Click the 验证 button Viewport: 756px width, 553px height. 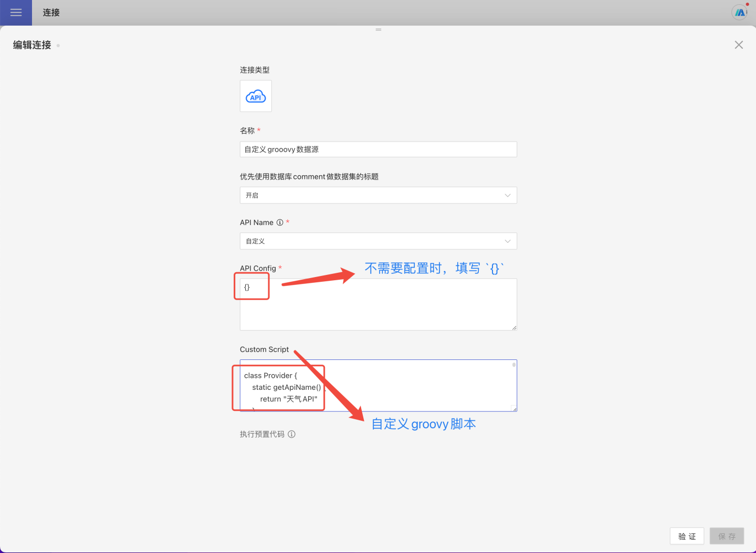(687, 536)
